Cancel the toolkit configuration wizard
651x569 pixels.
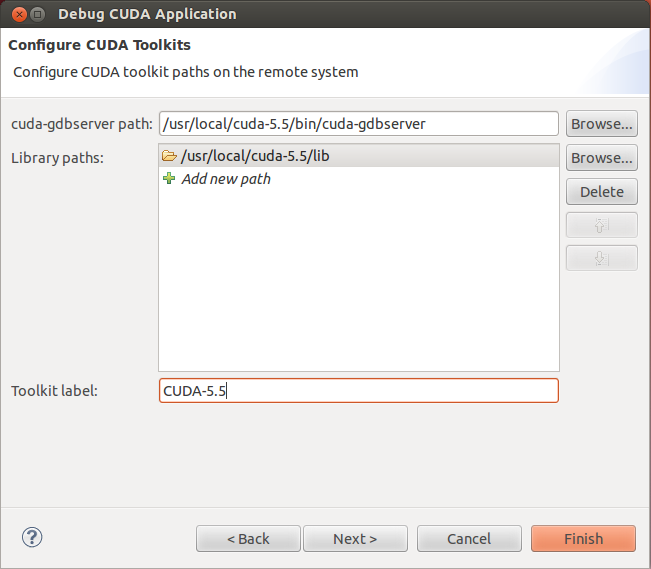(x=469, y=539)
